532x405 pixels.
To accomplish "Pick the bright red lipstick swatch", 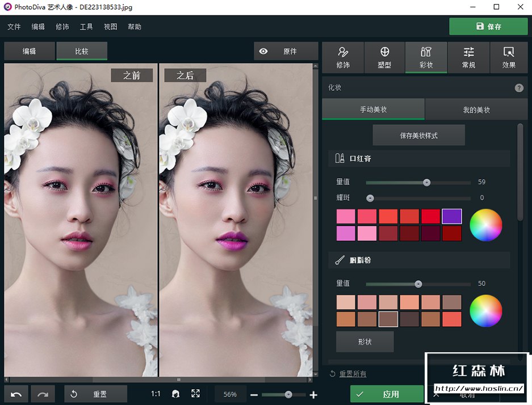I will click(430, 216).
